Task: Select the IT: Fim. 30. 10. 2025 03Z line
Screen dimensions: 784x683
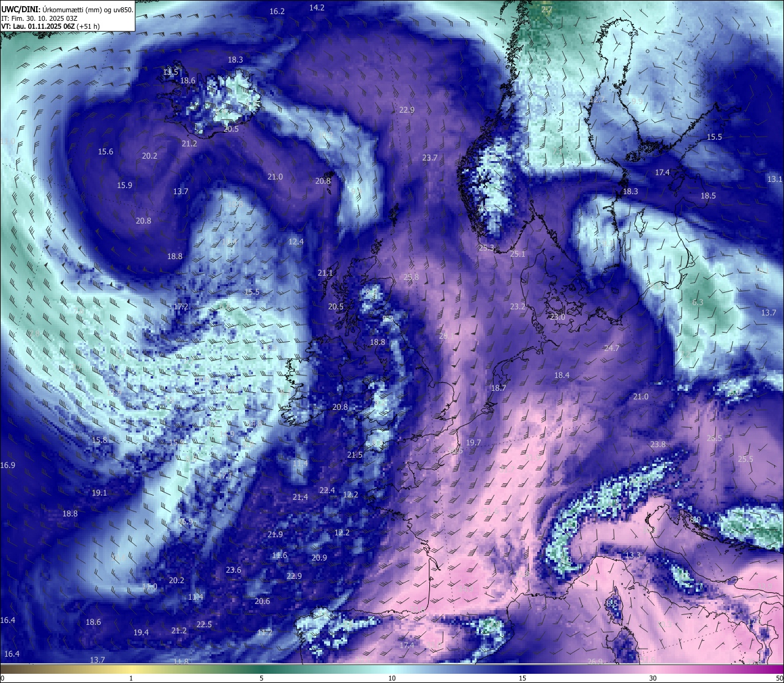Action: pos(39,18)
